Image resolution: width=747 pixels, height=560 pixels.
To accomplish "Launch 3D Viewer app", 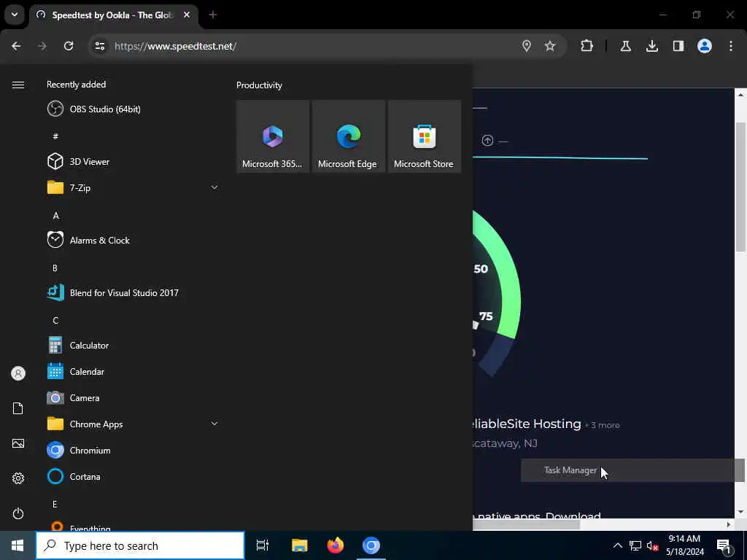I will coord(133,161).
